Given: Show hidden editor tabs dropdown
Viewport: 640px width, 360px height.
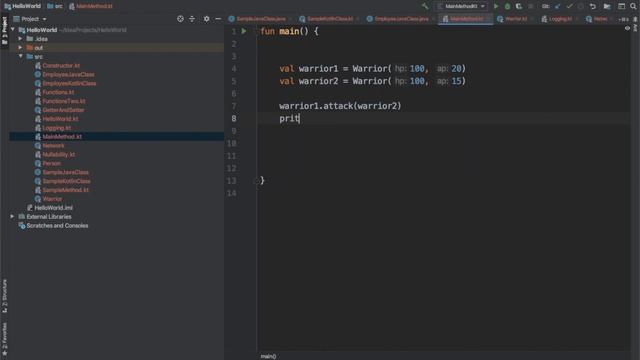Looking at the screenshot, I should click(623, 19).
